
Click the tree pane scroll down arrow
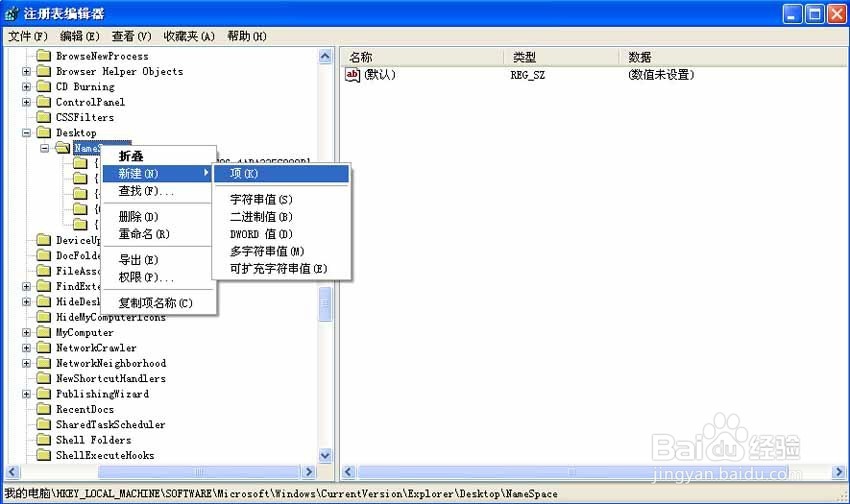coord(325,455)
